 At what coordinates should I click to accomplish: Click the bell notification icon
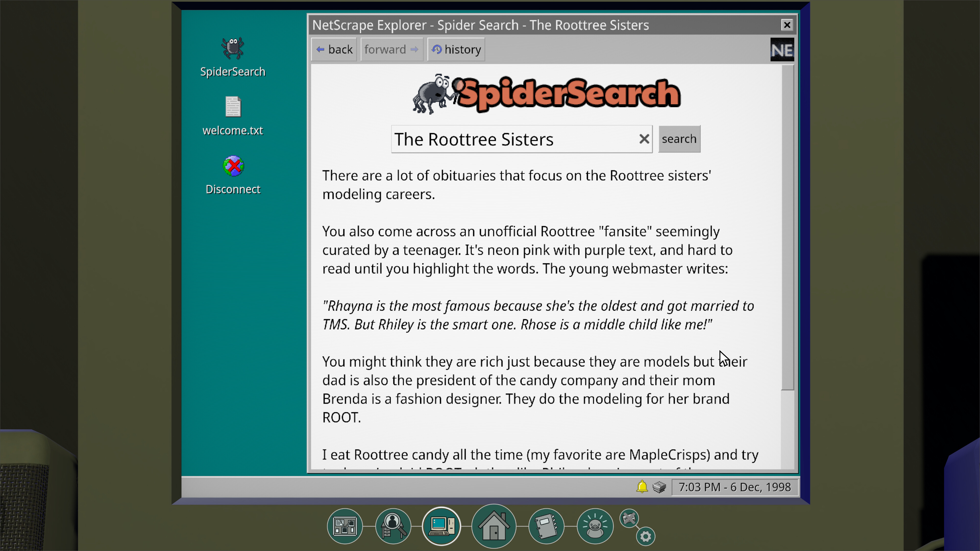click(x=642, y=487)
